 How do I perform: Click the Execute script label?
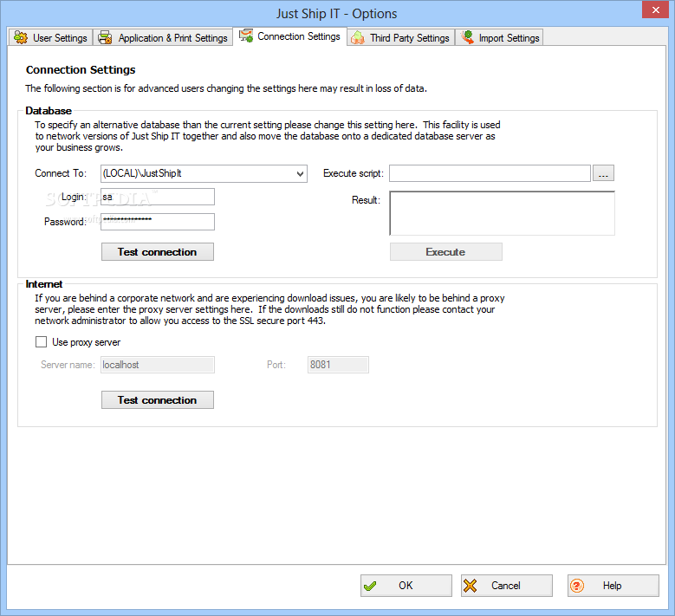pyautogui.click(x=353, y=173)
